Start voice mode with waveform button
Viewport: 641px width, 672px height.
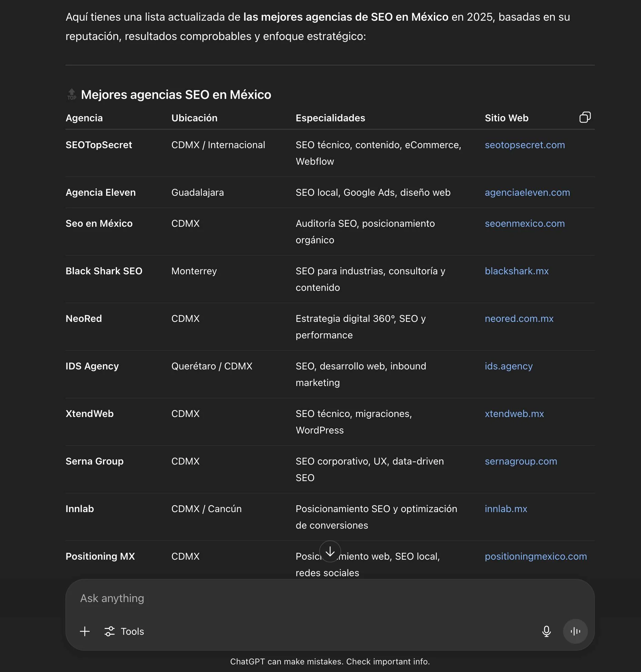tap(575, 631)
